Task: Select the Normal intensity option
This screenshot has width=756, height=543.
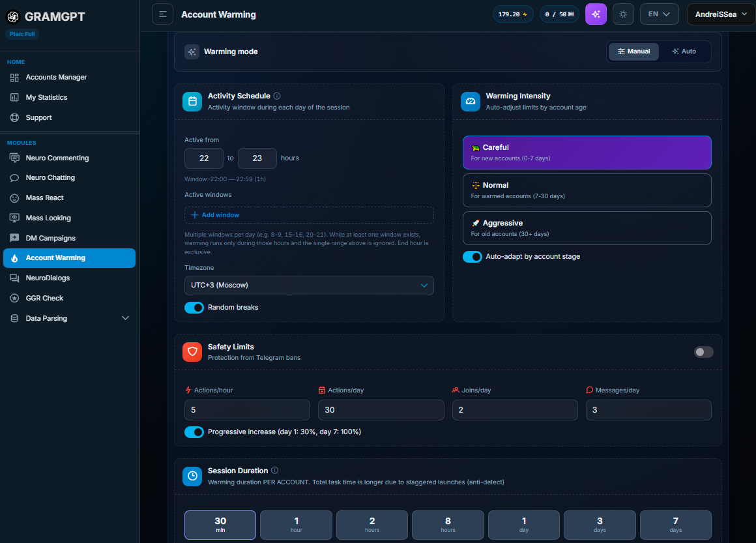Action: [587, 190]
